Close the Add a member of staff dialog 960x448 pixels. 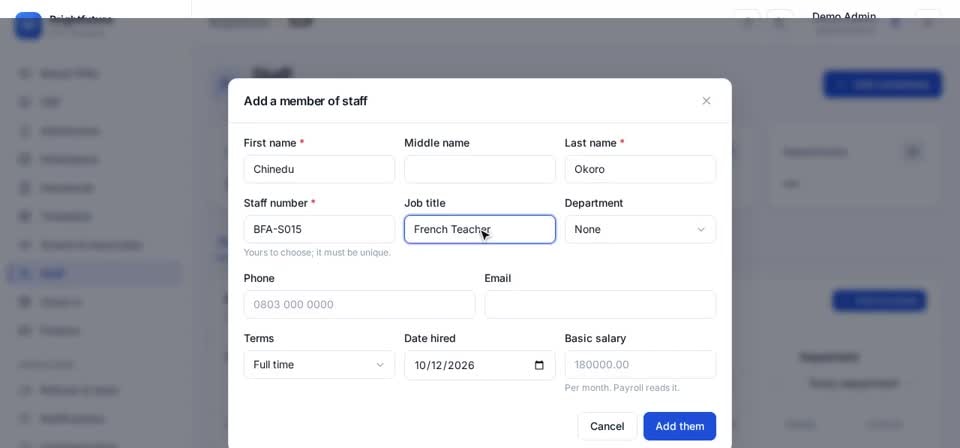(706, 101)
